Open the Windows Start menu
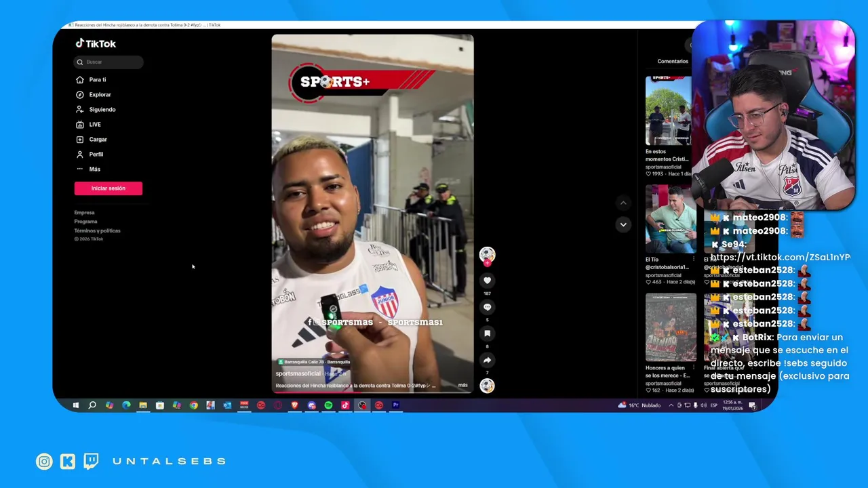 (75, 405)
